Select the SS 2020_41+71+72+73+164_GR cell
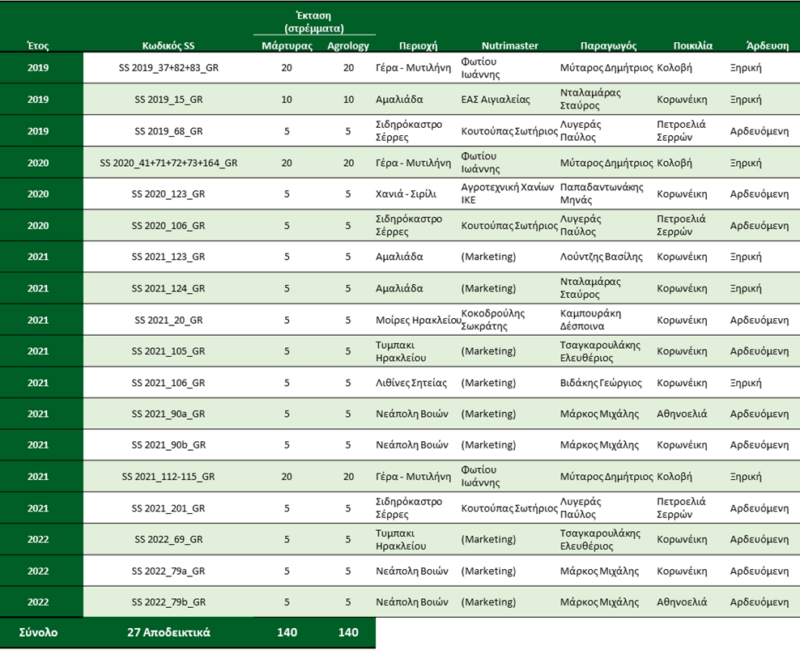 (x=169, y=163)
